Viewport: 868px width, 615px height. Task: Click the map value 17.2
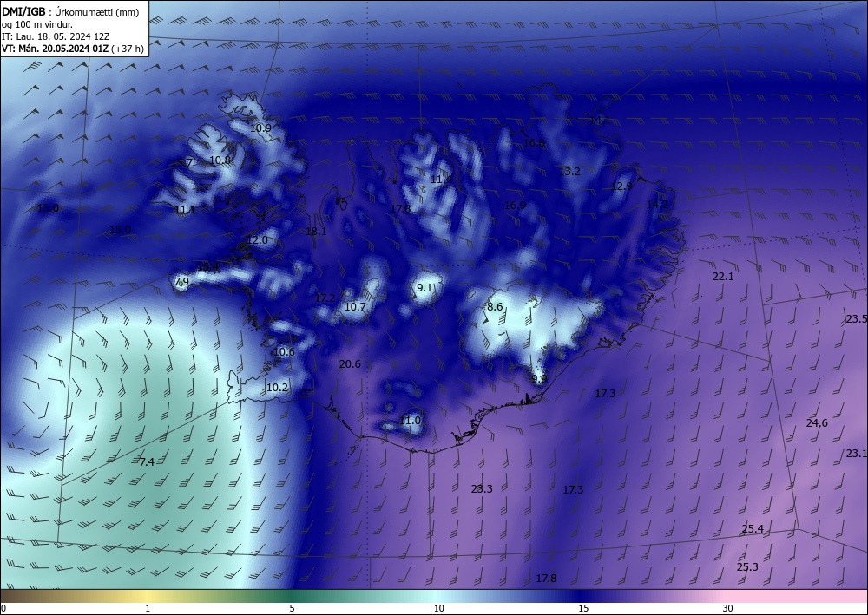point(325,298)
